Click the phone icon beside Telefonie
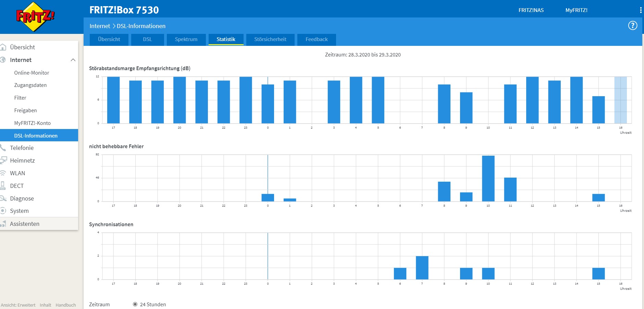The height and width of the screenshot is (309, 644). (3, 148)
